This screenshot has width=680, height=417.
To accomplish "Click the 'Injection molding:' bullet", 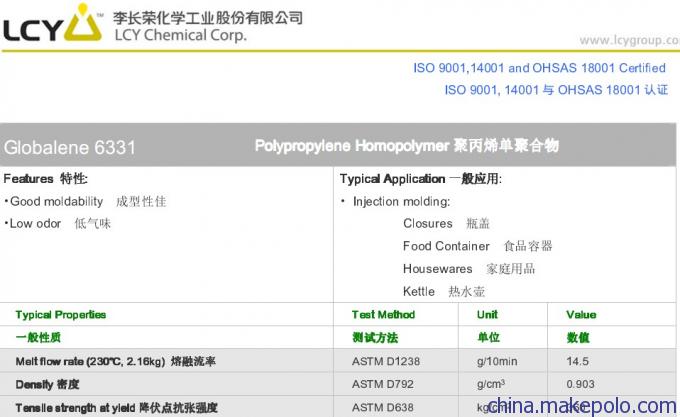I will pyautogui.click(x=396, y=202).
